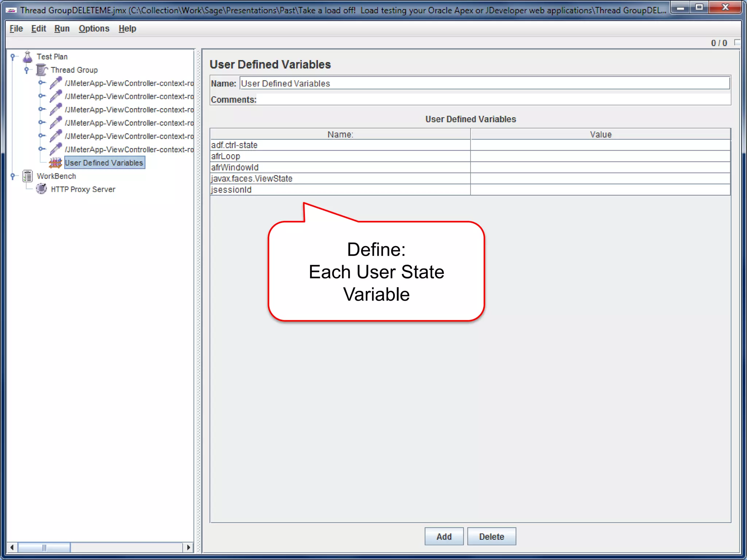The width and height of the screenshot is (747, 560).
Task: Click the adf.ctrl-state name cell
Action: 340,145
